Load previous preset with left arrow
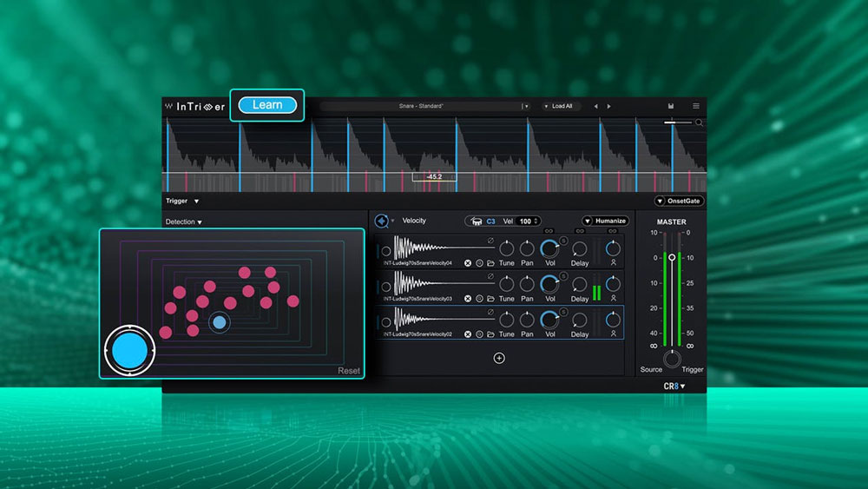 (x=595, y=106)
